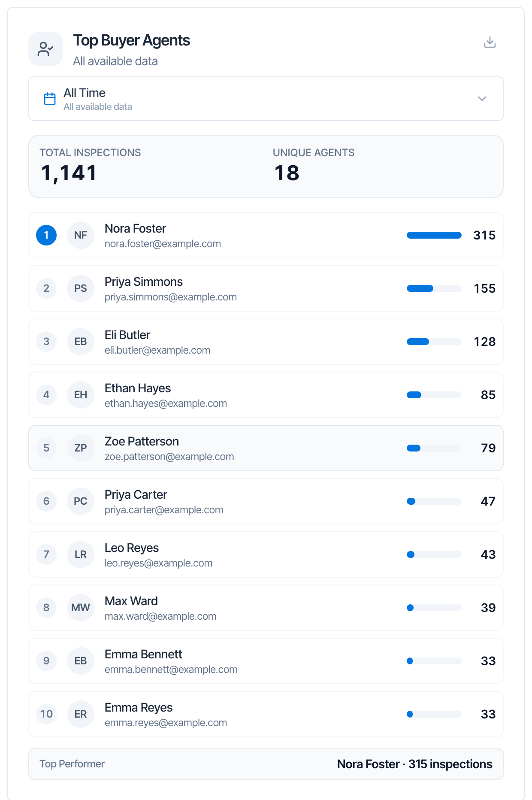
Task: Click leo.reyes@example.com email
Action: [158, 563]
